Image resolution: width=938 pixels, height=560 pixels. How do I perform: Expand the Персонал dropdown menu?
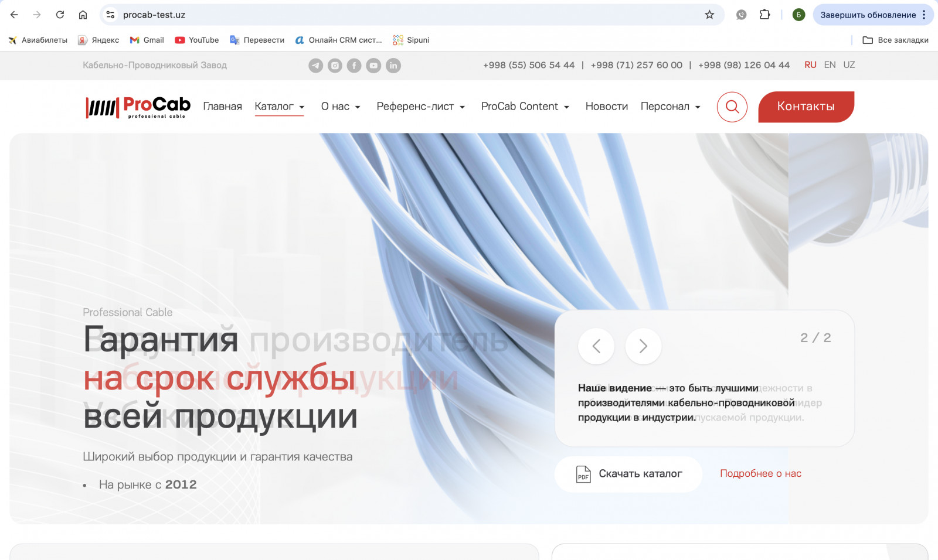pos(671,107)
